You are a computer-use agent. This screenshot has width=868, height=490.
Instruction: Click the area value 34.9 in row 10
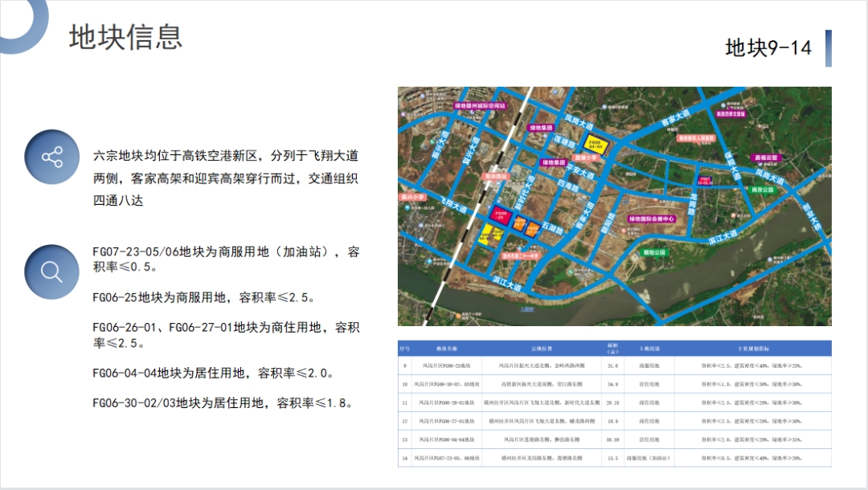point(612,384)
